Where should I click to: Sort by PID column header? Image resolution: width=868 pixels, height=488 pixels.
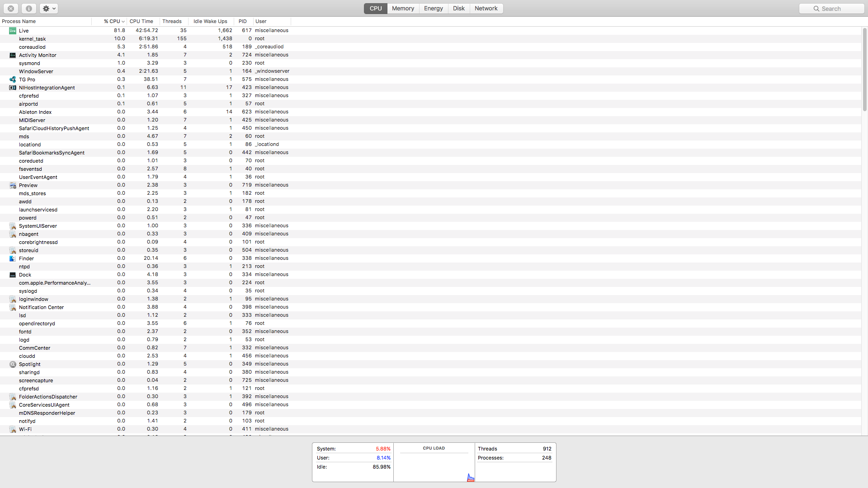(244, 21)
